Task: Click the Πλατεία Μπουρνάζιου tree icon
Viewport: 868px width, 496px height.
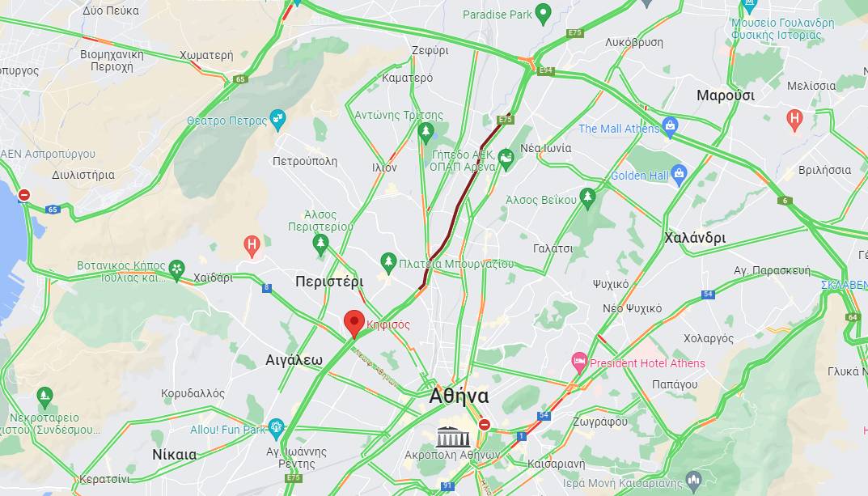Action: 388,263
